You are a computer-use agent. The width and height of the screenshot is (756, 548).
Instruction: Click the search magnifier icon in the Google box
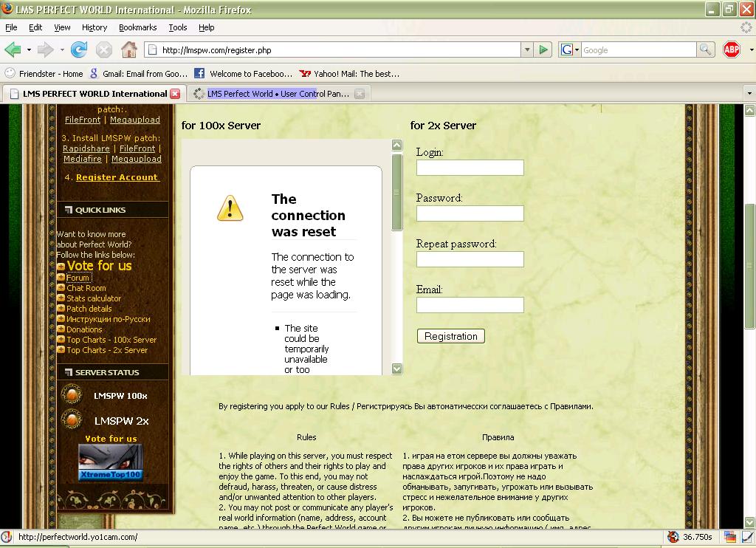(x=706, y=50)
